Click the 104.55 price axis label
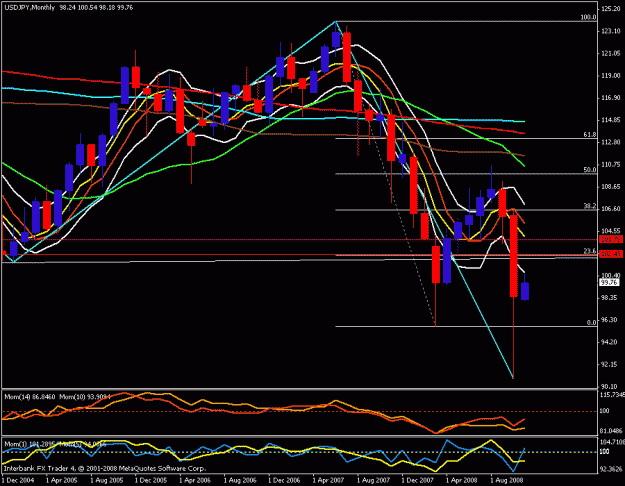The height and width of the screenshot is (486, 625). coord(611,231)
